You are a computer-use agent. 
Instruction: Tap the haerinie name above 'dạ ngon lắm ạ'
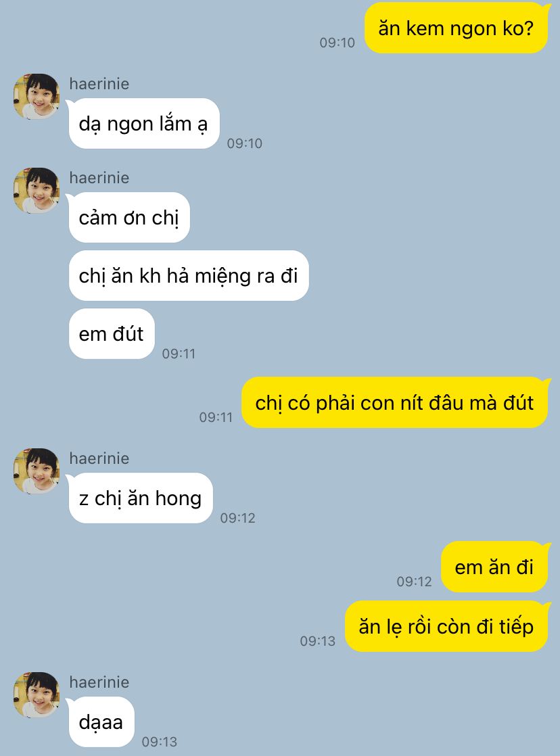click(99, 83)
